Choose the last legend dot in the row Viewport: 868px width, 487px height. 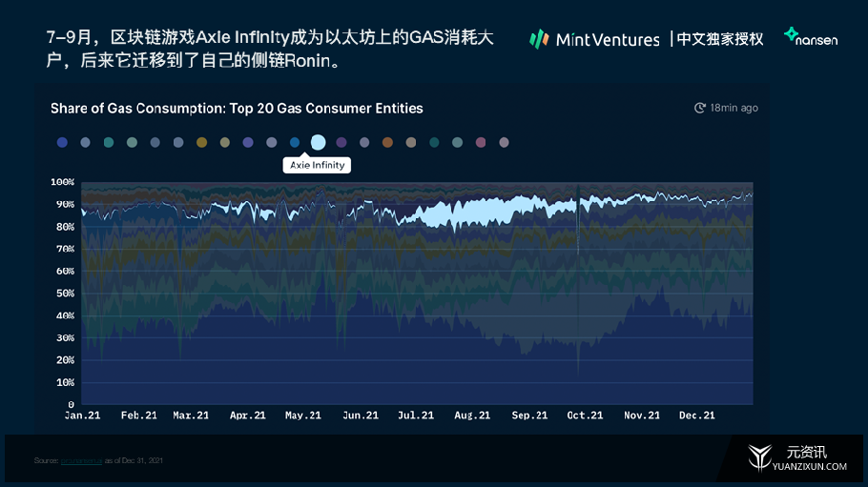click(504, 143)
